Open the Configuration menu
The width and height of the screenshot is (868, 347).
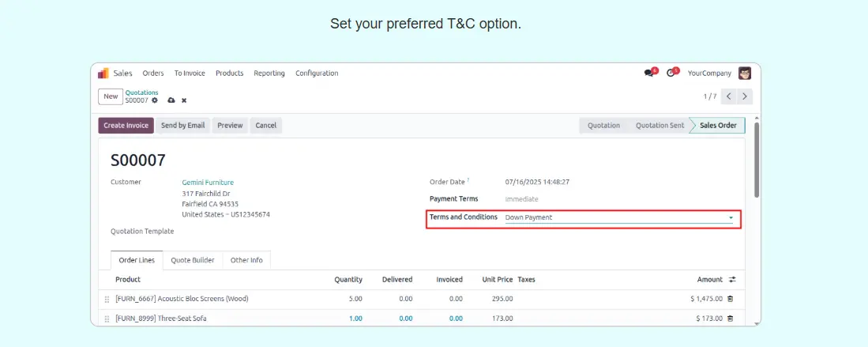coord(317,74)
